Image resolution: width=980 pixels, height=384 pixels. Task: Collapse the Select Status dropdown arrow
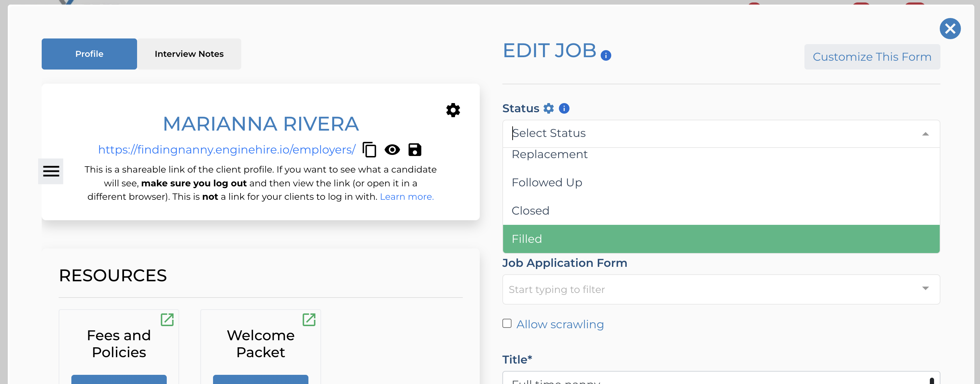(x=925, y=134)
